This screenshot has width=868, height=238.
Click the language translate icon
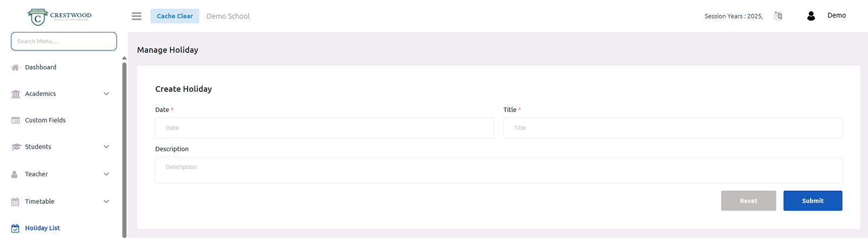tap(778, 16)
